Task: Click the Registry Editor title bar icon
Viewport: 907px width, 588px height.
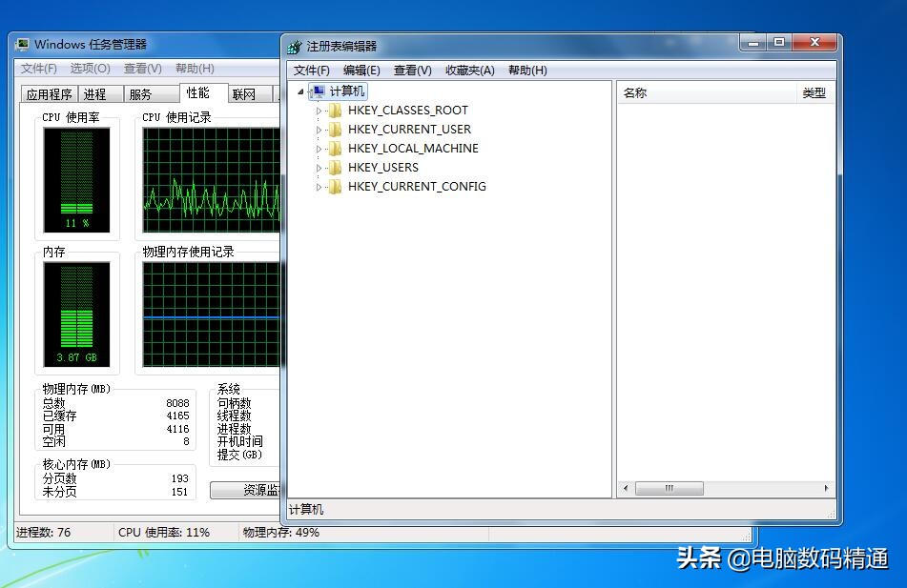Action: coord(295,47)
